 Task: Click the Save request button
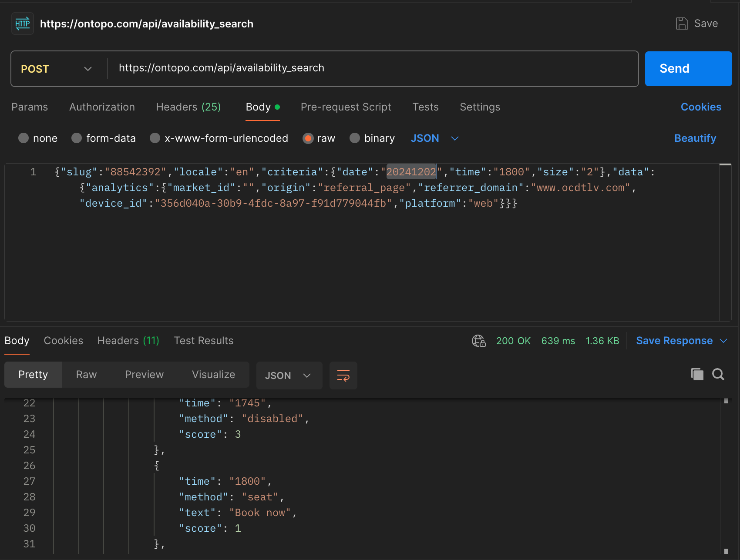click(x=696, y=23)
